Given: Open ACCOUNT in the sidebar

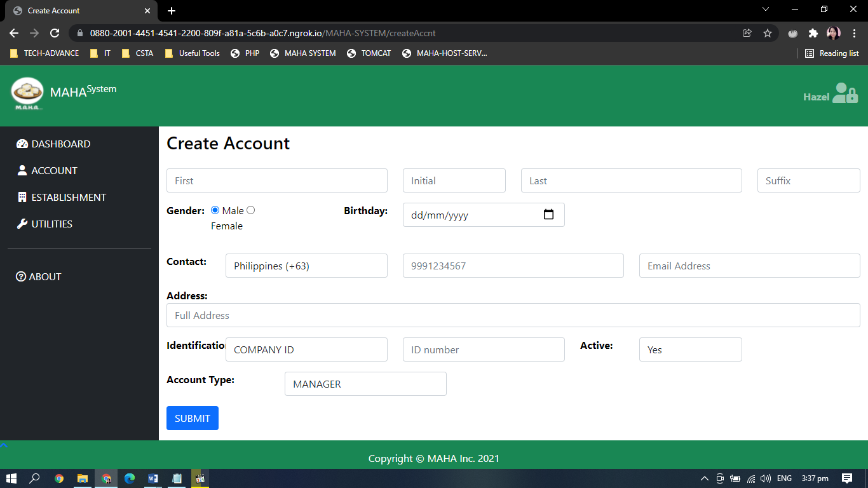Looking at the screenshot, I should coord(47,170).
